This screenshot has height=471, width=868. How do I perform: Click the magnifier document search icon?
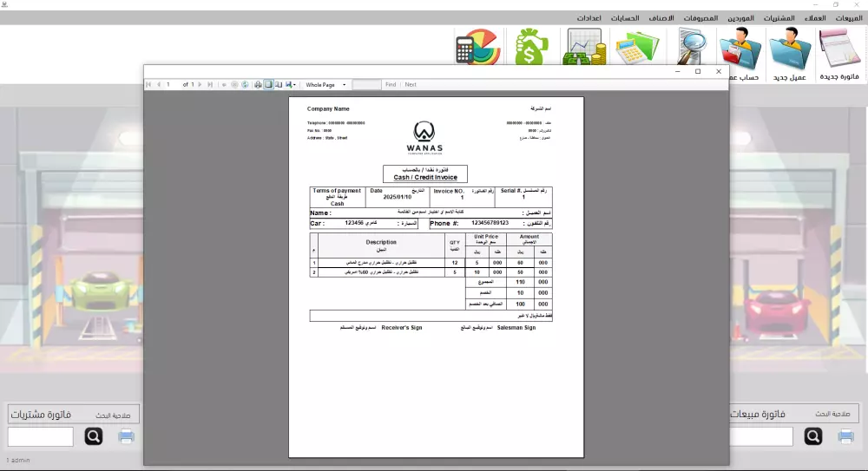pos(692,46)
